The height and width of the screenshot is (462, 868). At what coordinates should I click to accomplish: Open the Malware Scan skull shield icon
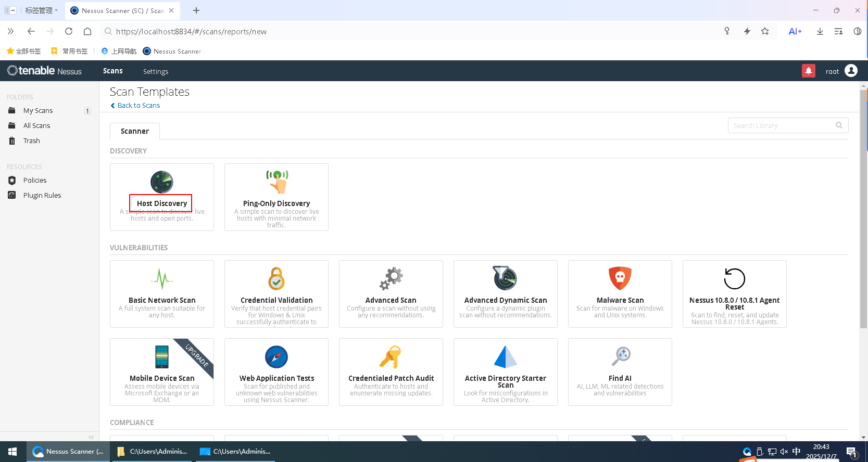620,279
